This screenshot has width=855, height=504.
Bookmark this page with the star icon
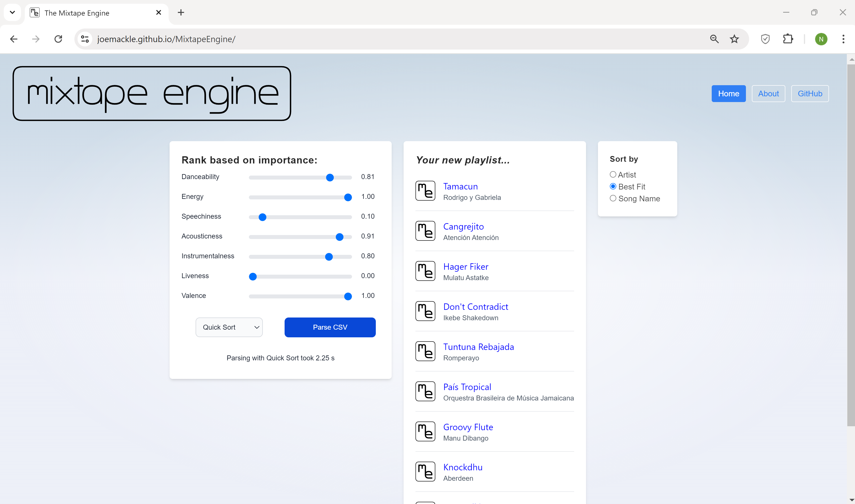point(734,39)
